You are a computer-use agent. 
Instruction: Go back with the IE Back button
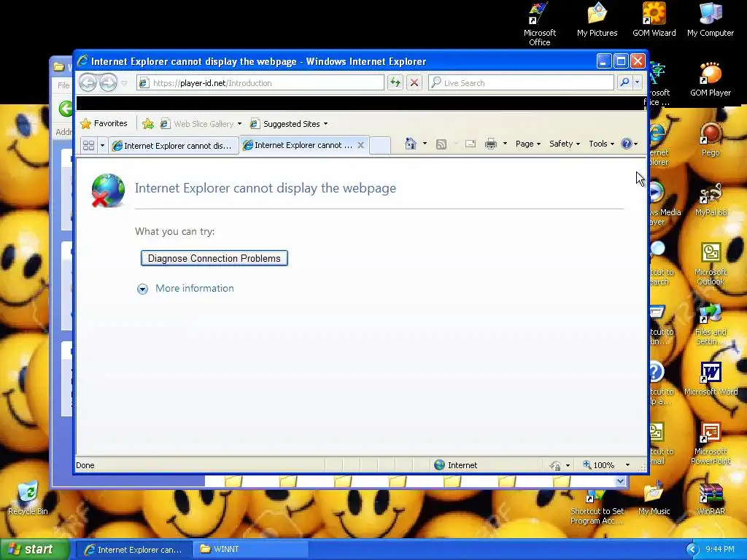pos(88,83)
